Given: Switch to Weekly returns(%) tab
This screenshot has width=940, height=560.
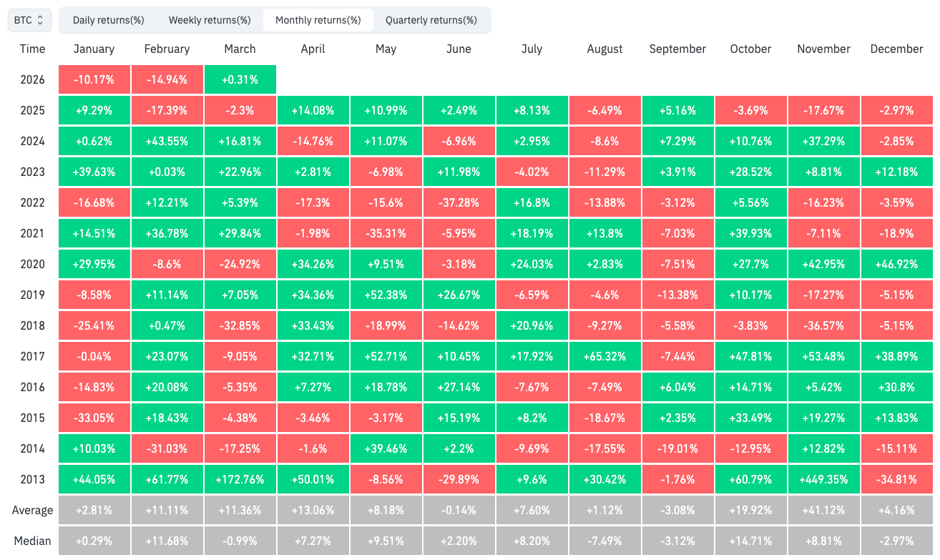Looking at the screenshot, I should (210, 20).
